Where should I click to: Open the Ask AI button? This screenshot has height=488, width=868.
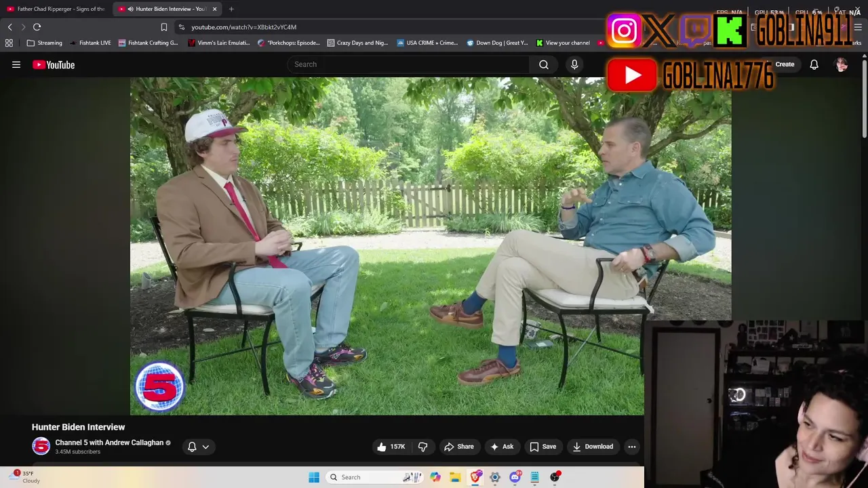pos(502,447)
